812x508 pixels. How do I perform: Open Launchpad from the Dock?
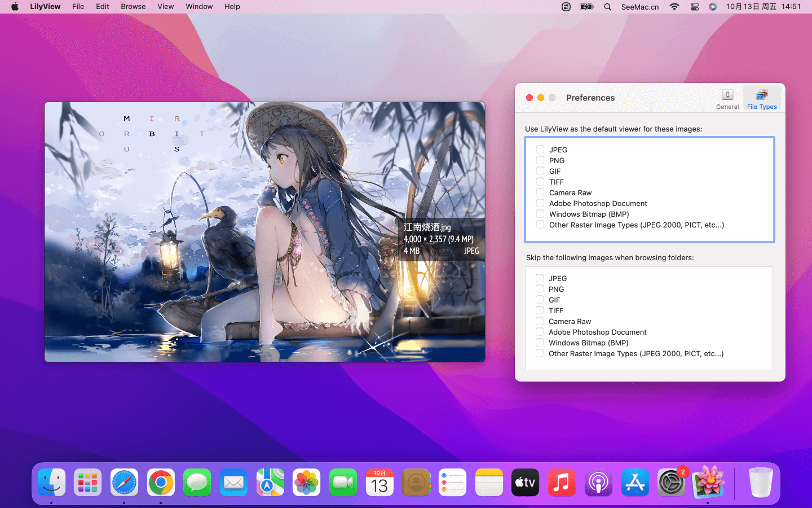[87, 483]
